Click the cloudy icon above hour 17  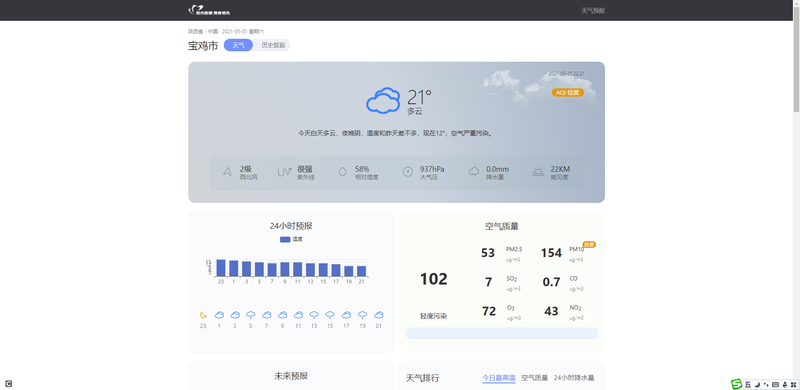point(346,315)
